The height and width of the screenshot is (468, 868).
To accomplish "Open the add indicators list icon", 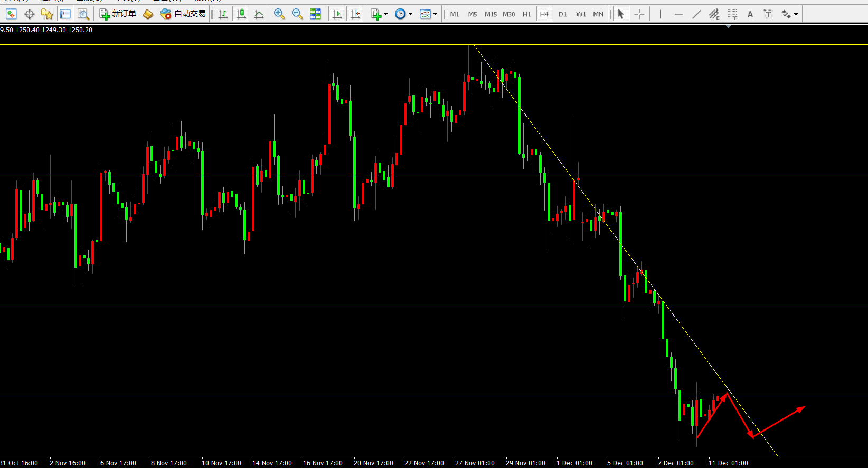I will coord(376,14).
